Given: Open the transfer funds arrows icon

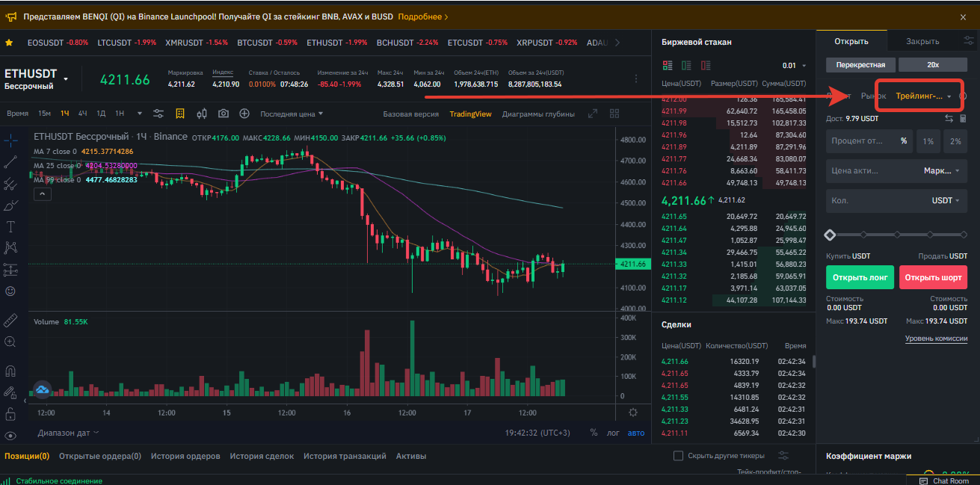Looking at the screenshot, I should pyautogui.click(x=949, y=118).
